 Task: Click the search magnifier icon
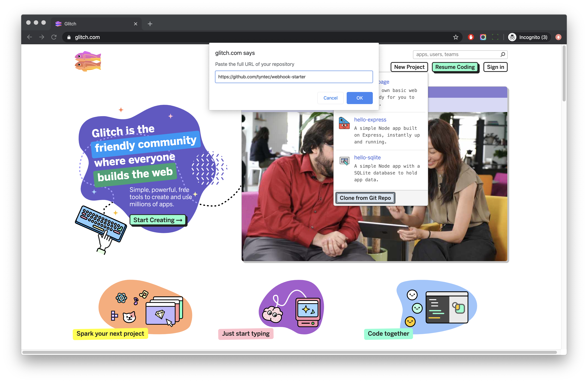pos(503,54)
